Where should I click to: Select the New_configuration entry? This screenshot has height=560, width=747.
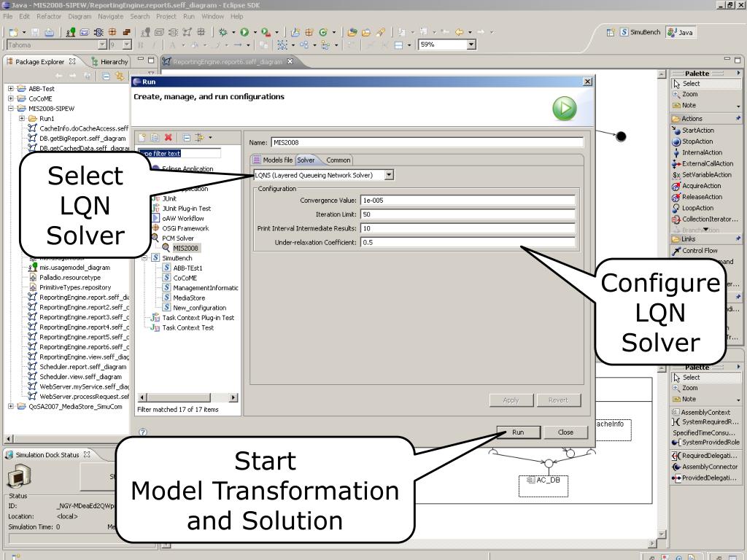200,308
